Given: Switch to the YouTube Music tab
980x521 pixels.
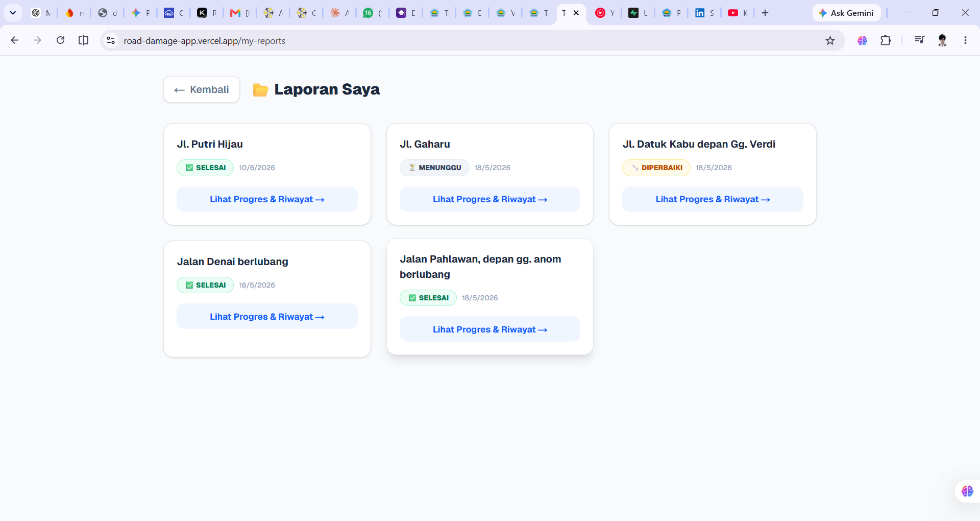Looking at the screenshot, I should pyautogui.click(x=605, y=13).
